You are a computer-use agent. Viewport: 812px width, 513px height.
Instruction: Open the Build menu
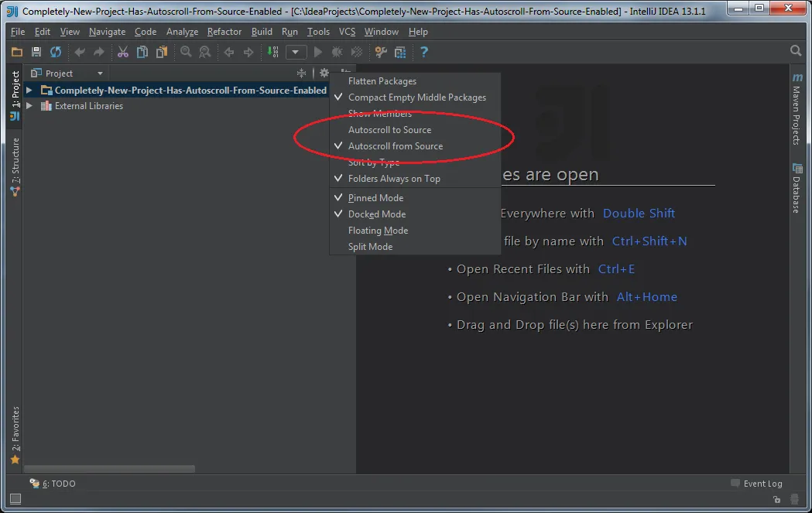click(x=262, y=32)
